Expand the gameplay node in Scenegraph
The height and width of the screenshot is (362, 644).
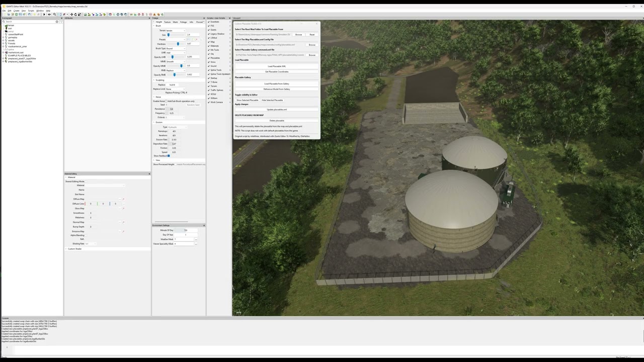[3, 38]
